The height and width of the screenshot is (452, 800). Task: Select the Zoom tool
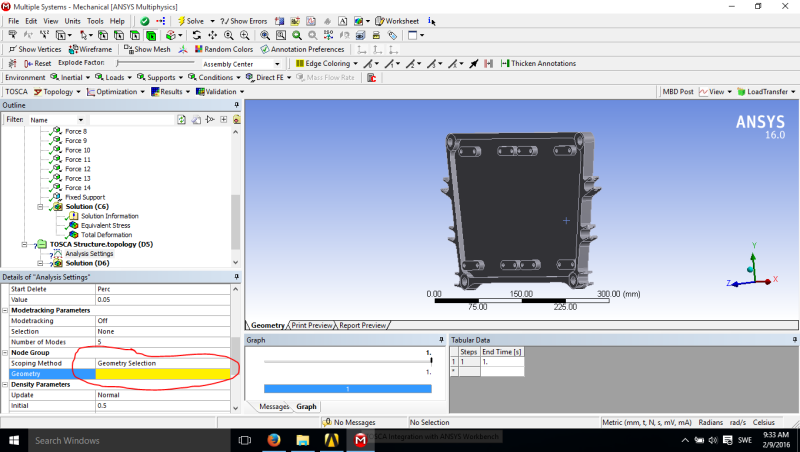[229, 35]
